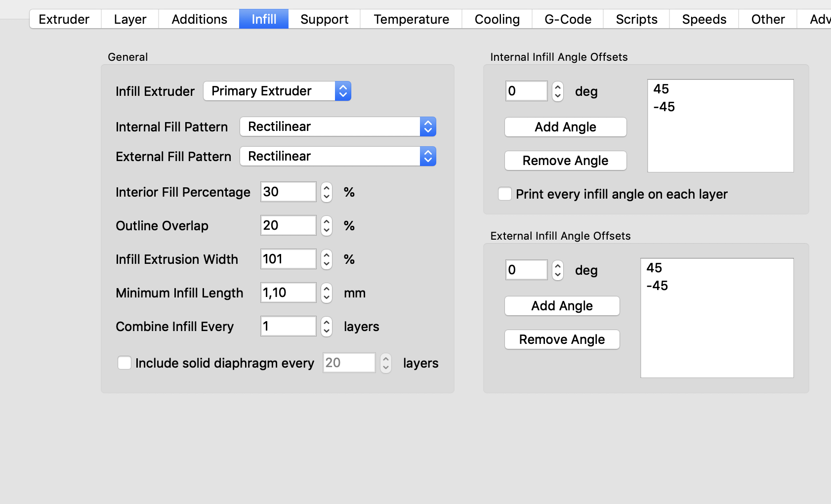Select the -45 entry in internal angle list
This screenshot has height=504, width=831.
click(664, 107)
